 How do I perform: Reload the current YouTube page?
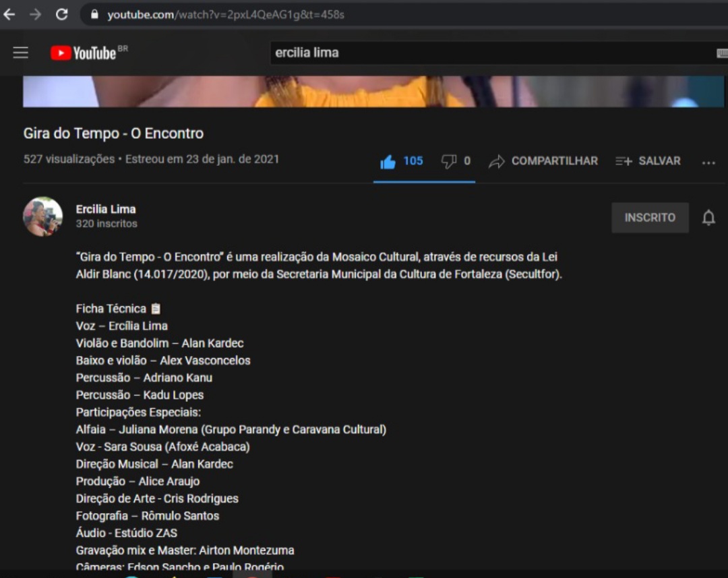[61, 14]
